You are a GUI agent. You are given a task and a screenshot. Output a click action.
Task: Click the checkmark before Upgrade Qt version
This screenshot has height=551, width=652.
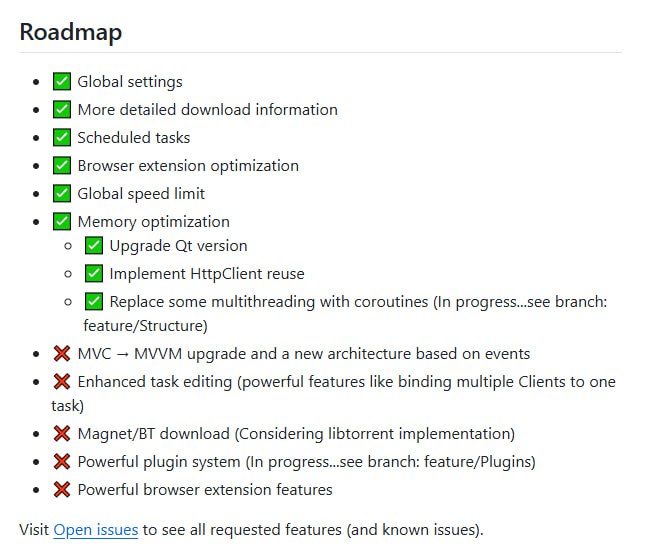93,246
